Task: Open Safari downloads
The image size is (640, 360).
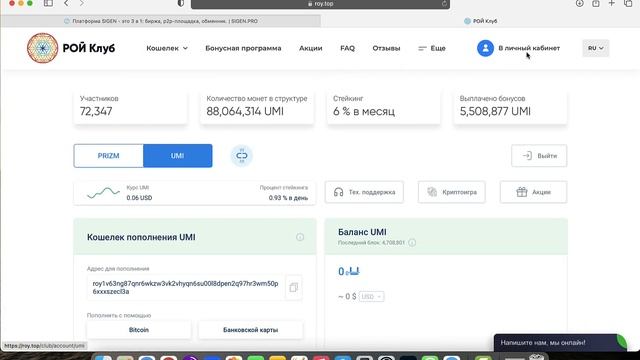Action: (x=580, y=3)
